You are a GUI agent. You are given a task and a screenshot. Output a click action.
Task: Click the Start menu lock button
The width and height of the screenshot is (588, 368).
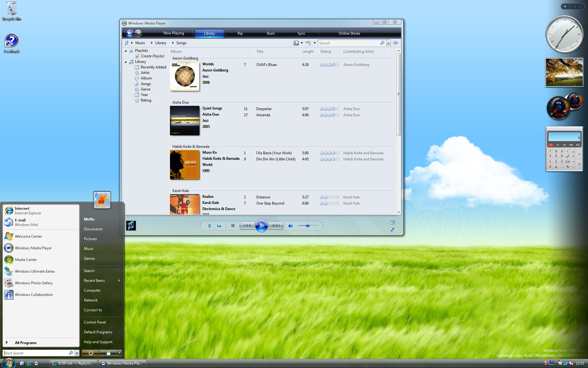(x=108, y=353)
